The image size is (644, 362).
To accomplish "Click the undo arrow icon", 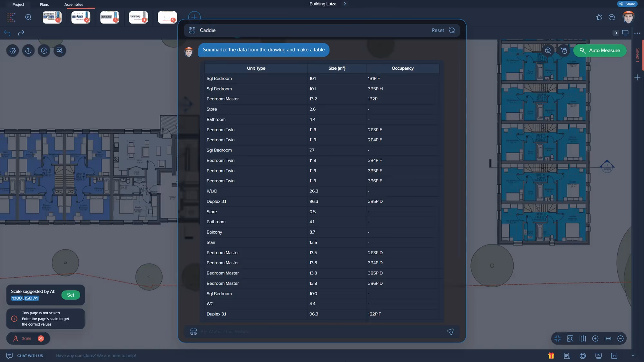I will tap(7, 33).
